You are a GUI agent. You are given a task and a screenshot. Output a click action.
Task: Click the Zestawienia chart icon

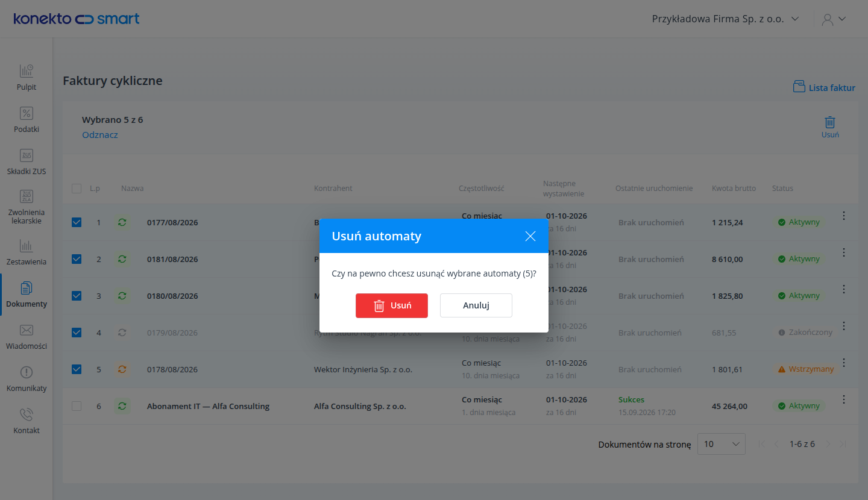coord(27,246)
